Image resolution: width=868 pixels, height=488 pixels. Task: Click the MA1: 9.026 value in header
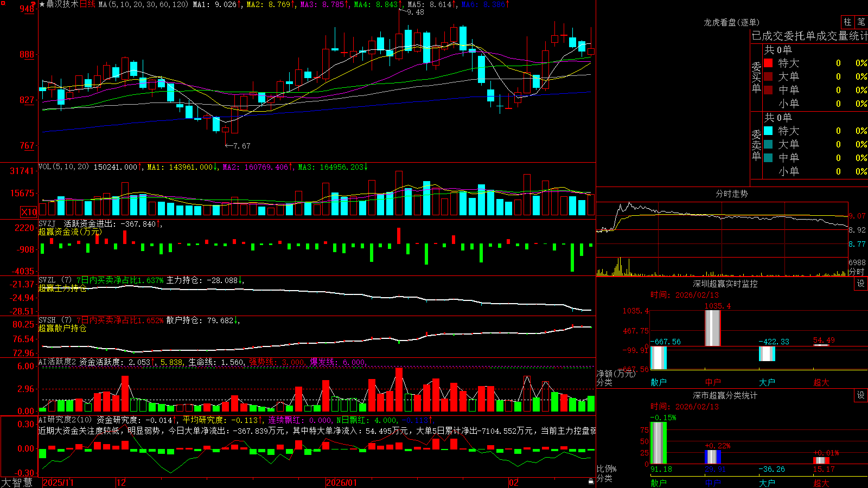(x=216, y=4)
